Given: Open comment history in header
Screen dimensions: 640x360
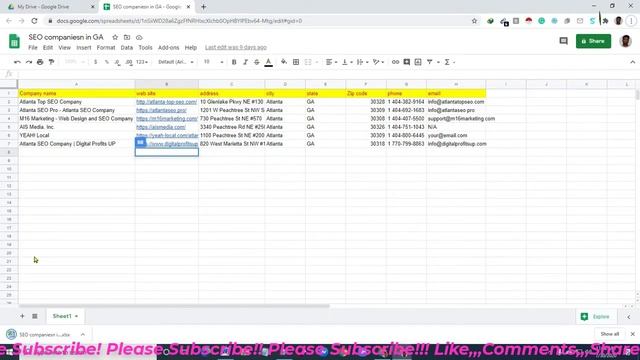Looking at the screenshot, I should click(x=564, y=41).
